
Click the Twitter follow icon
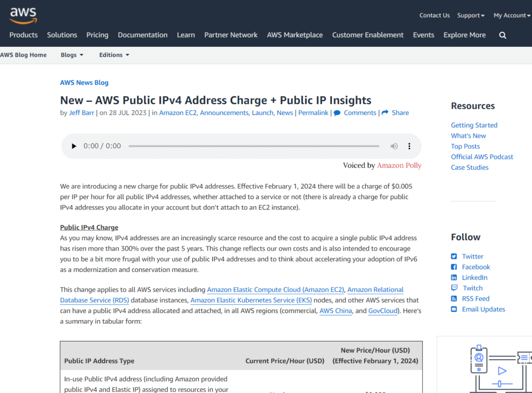coord(454,256)
